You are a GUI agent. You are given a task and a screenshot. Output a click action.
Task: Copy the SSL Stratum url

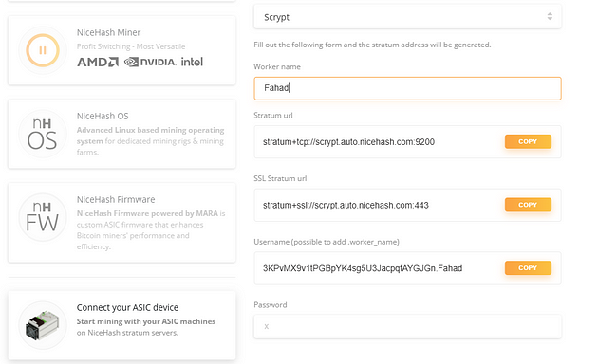point(528,205)
